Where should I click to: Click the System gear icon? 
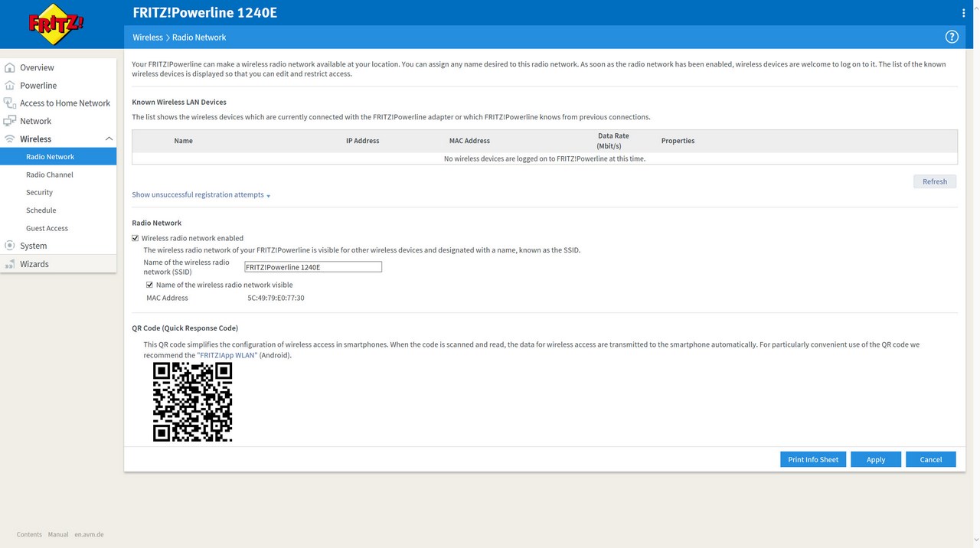point(10,246)
